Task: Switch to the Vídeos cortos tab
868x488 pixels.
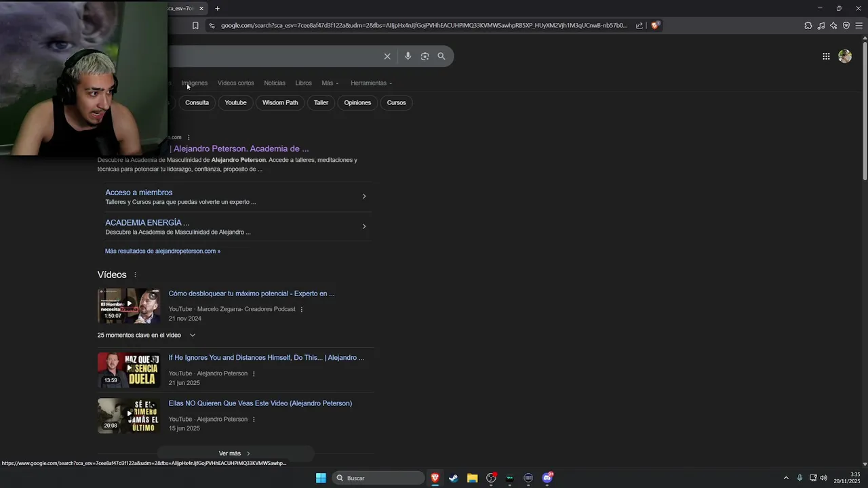Action: tap(236, 83)
